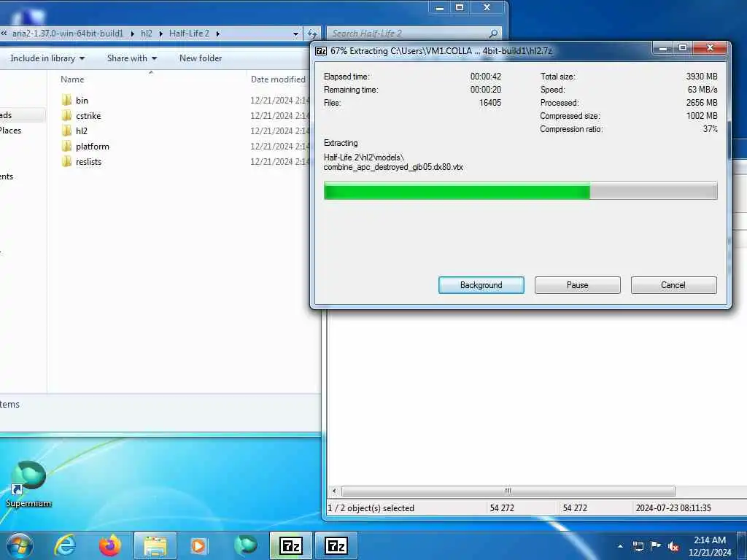The height and width of the screenshot is (560, 747).
Task: Open the bin folder icon
Action: [66, 100]
